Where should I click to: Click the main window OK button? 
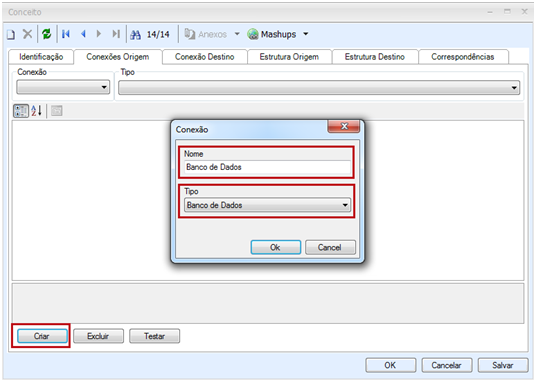point(390,365)
